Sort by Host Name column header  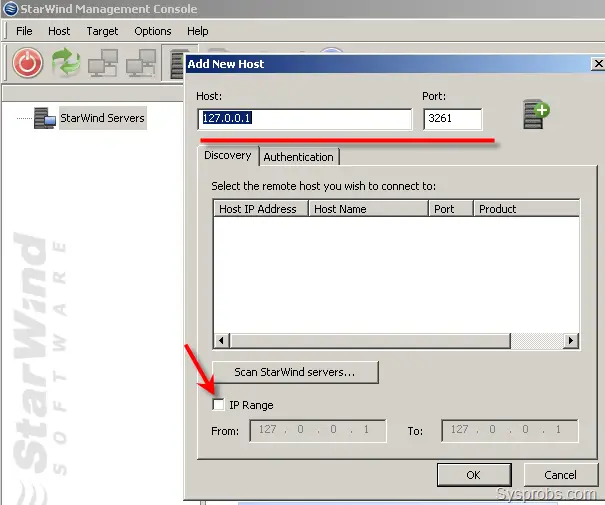click(368, 209)
